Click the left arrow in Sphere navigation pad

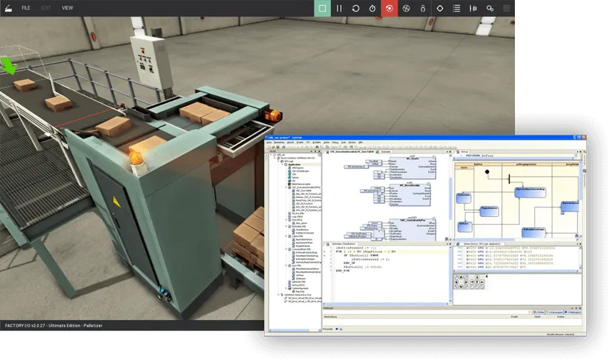click(457, 282)
